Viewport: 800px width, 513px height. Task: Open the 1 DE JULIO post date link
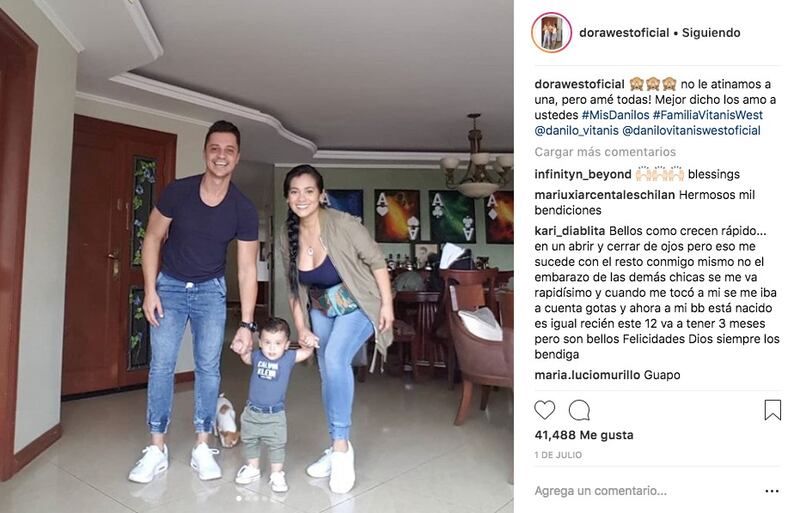click(558, 455)
